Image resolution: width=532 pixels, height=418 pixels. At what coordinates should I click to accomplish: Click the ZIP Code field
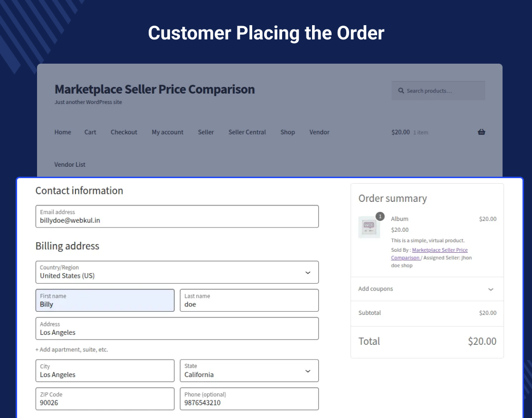pos(105,399)
